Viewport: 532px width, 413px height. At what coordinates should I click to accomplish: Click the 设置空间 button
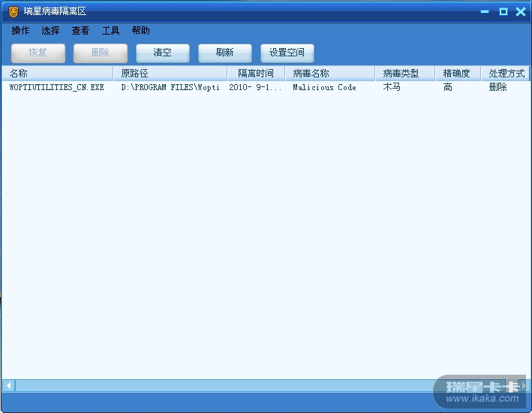tap(287, 53)
